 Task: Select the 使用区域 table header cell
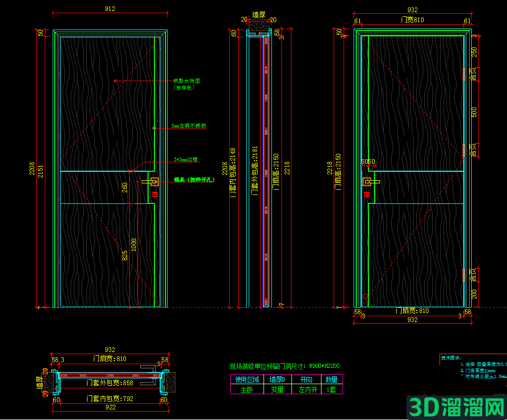247,379
